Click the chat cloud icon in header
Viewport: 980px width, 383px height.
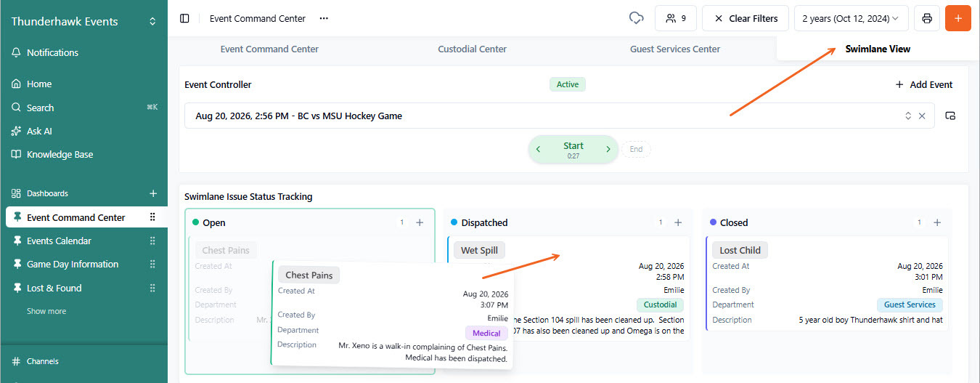click(637, 18)
